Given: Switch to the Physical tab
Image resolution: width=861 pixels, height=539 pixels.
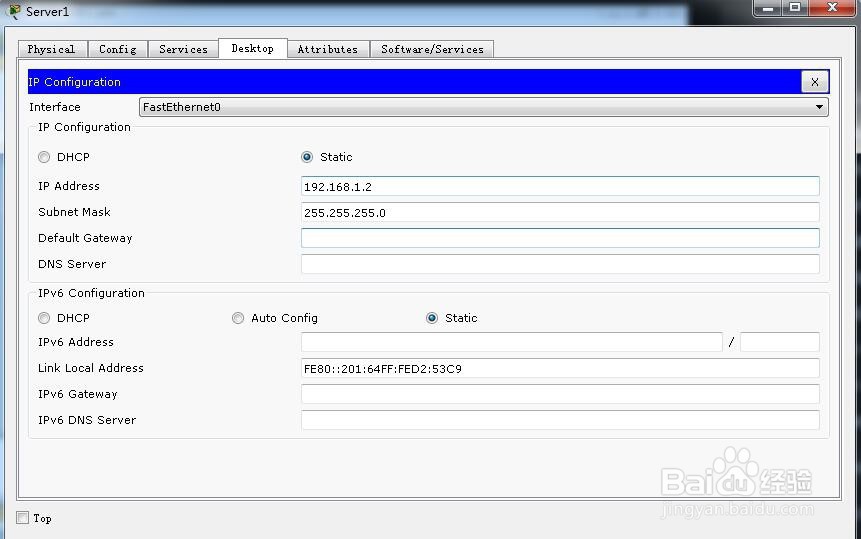Looking at the screenshot, I should pos(52,49).
